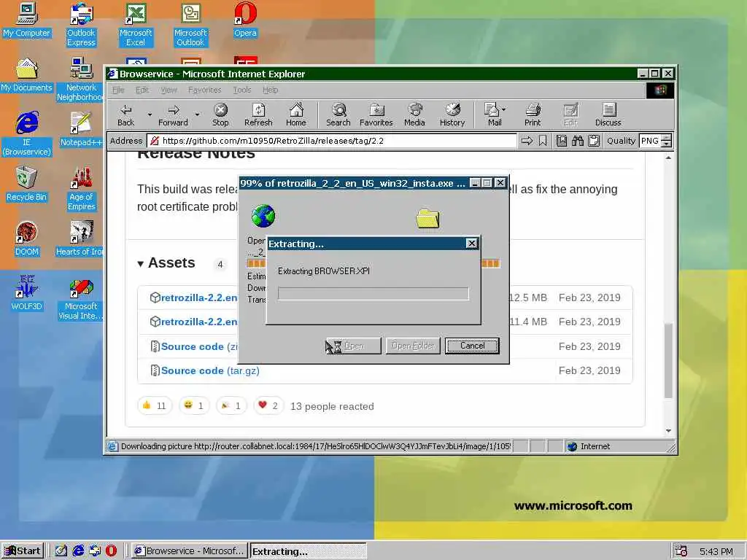747x560 pixels.
Task: Open the Windows Start menu
Action: tap(23, 551)
